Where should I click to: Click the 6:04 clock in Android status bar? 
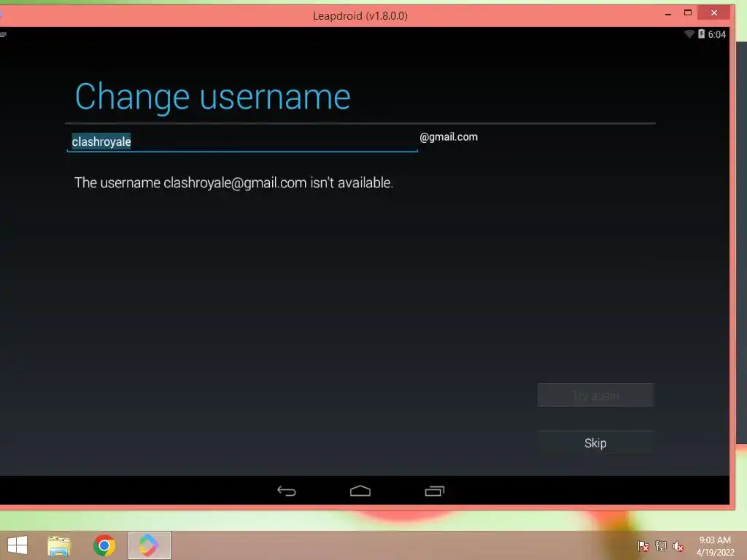click(x=716, y=34)
